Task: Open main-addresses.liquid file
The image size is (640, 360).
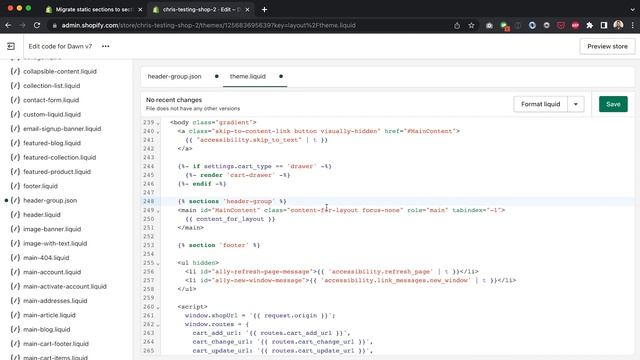Action: point(55,301)
